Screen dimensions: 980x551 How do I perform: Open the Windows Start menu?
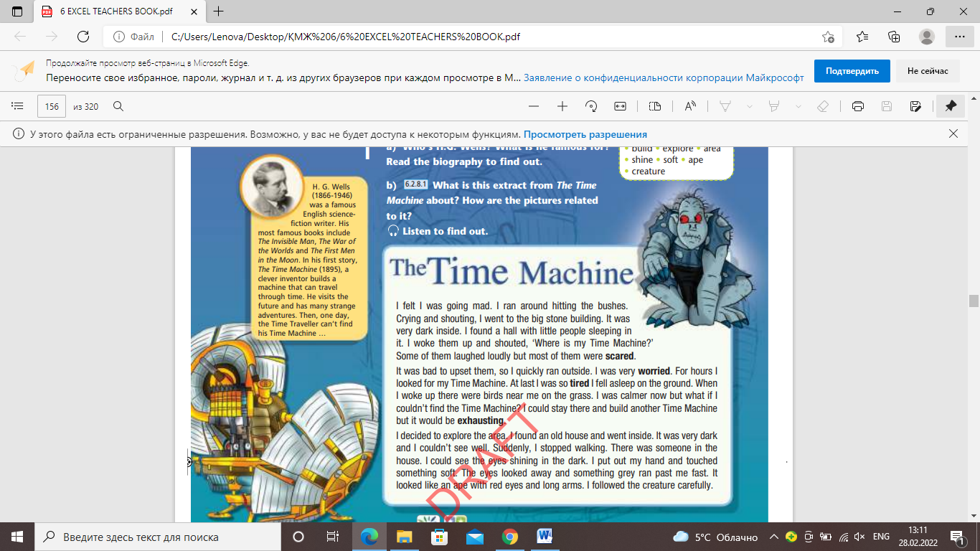[17, 537]
